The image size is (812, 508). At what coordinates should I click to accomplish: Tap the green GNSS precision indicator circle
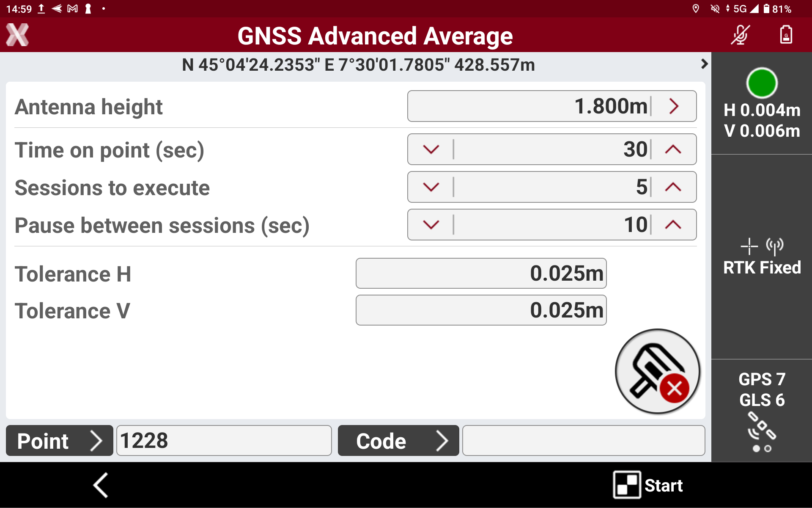tap(762, 83)
